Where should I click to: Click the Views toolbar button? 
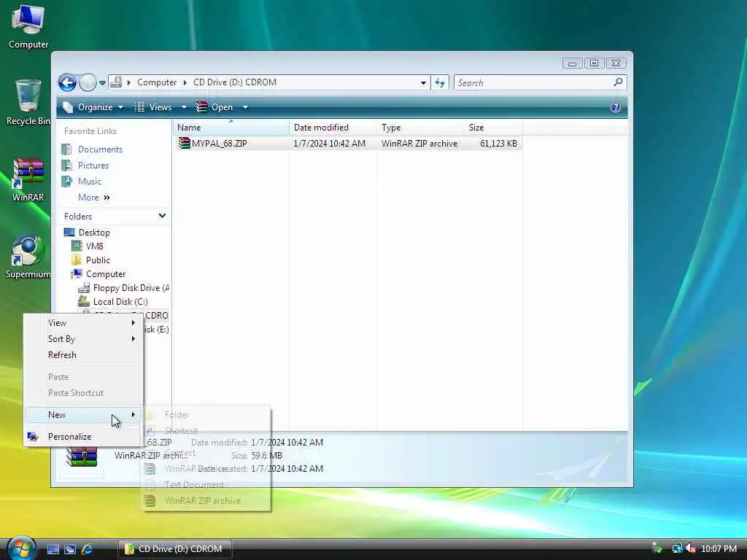coord(154,107)
